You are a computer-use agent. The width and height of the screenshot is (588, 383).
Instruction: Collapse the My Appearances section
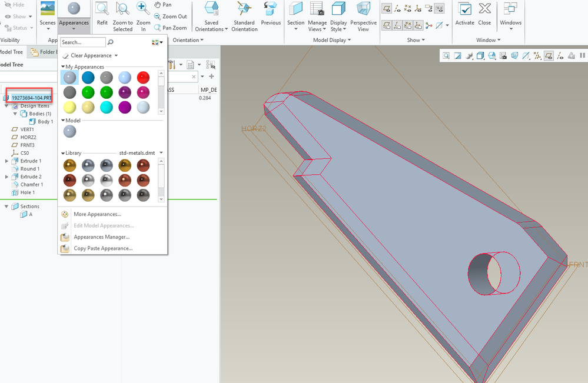63,67
